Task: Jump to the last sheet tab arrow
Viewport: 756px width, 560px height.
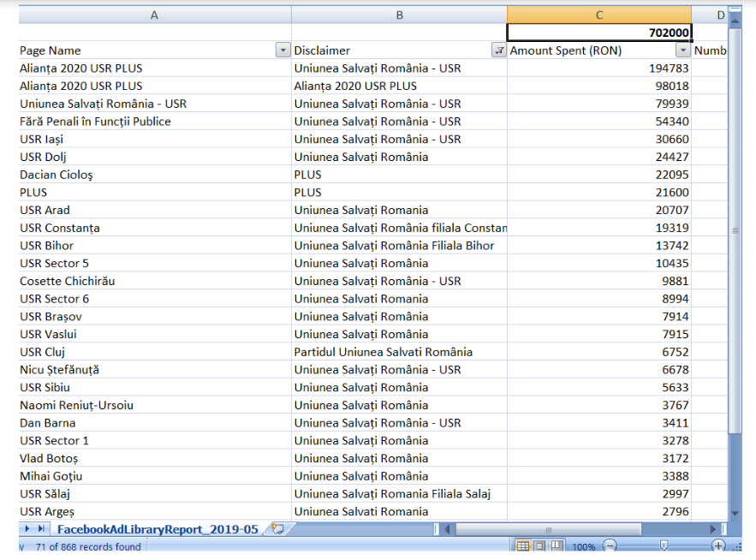Action: [42, 528]
